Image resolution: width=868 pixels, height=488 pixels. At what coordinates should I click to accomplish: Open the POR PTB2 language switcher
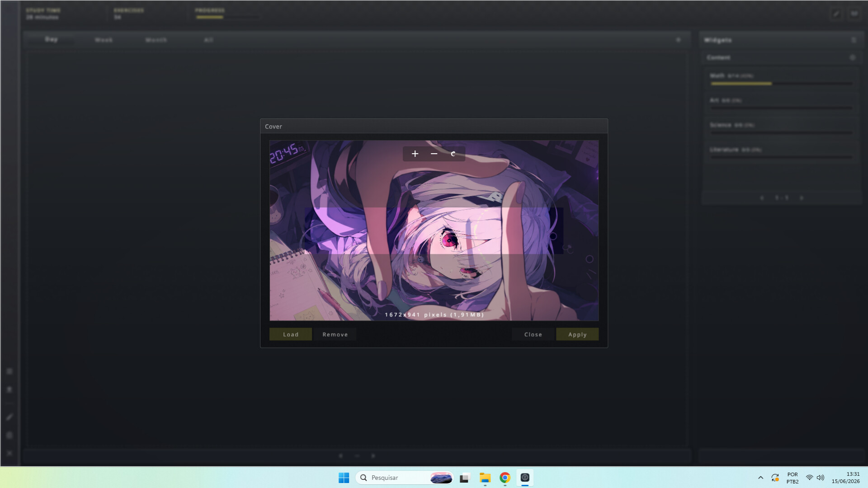pos(793,478)
